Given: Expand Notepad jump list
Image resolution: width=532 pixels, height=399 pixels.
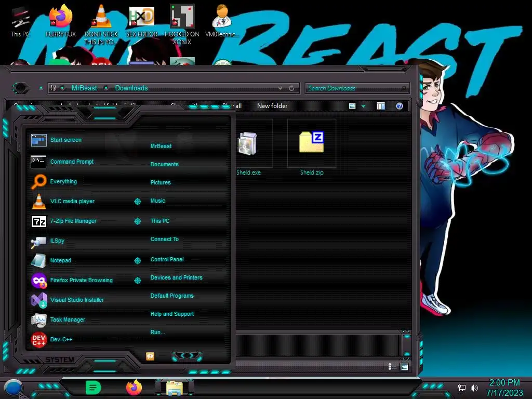Looking at the screenshot, I should point(137,261).
